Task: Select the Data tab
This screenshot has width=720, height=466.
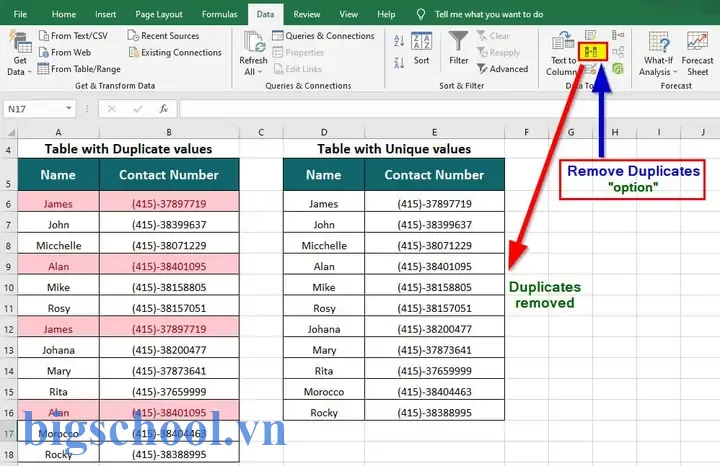Action: click(265, 14)
